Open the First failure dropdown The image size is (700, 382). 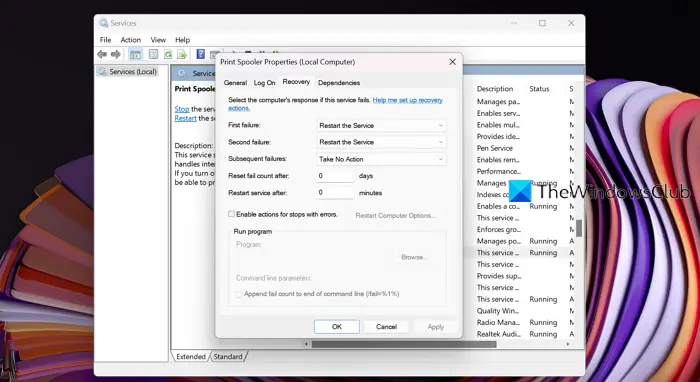pyautogui.click(x=381, y=125)
